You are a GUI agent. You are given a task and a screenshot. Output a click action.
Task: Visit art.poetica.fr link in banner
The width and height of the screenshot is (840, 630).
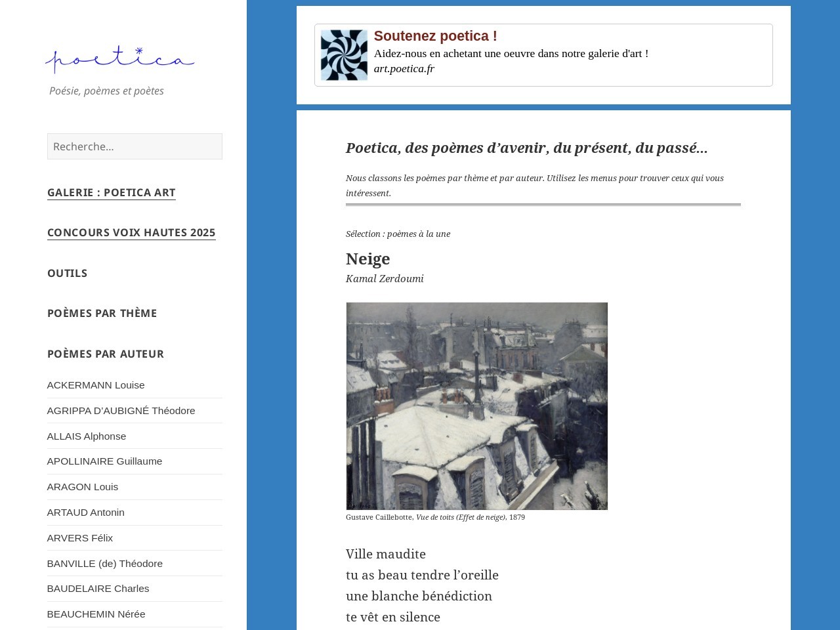[x=404, y=68]
